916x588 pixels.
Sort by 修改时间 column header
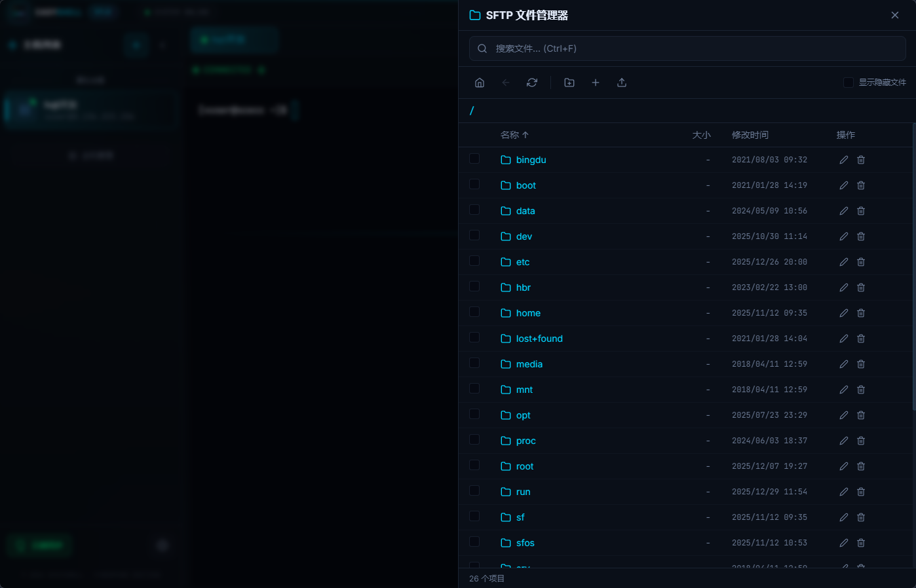[x=750, y=135]
